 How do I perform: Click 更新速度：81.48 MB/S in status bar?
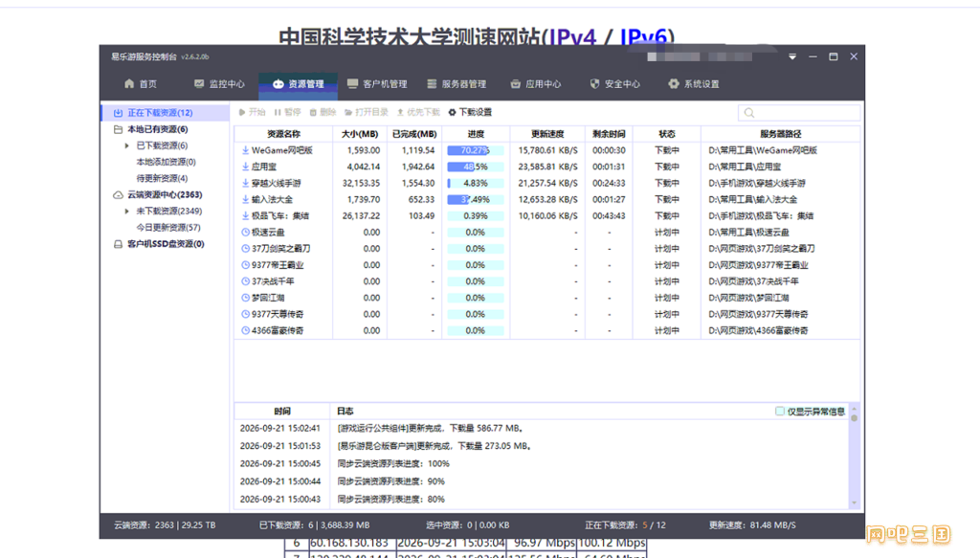tap(752, 525)
